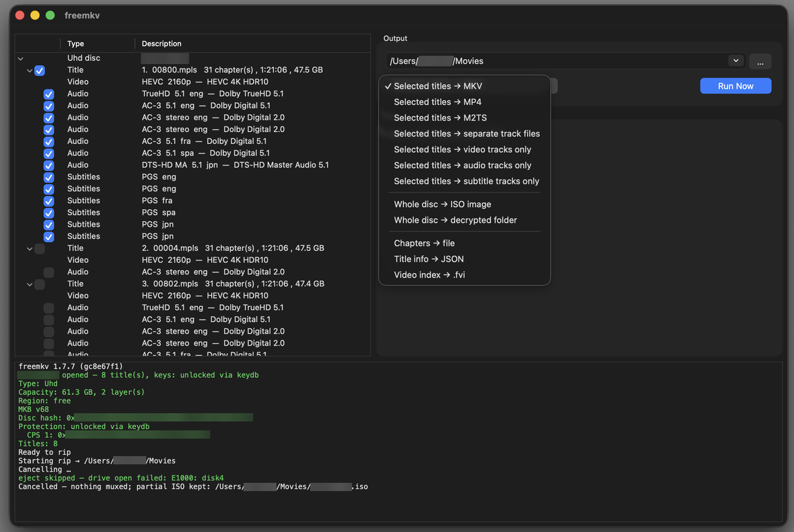Screen dimensions: 794x532
Task: Toggle the AC-3 5.1 fra audio checkbox under Title 1
Action: [48, 142]
